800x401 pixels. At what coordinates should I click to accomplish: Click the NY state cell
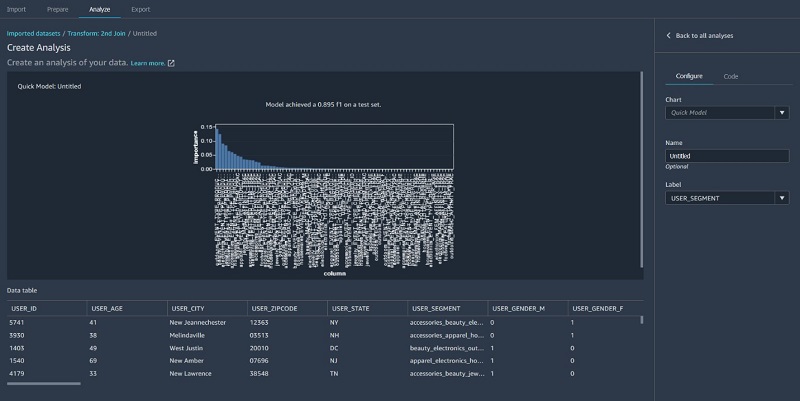334,322
